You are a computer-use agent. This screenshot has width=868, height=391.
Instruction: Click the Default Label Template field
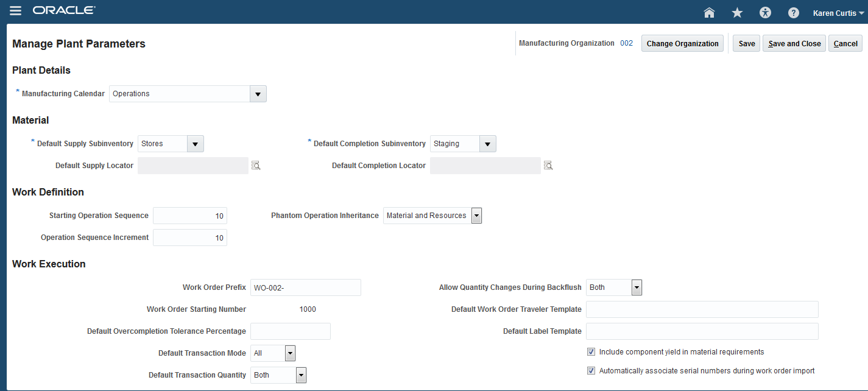pos(702,331)
